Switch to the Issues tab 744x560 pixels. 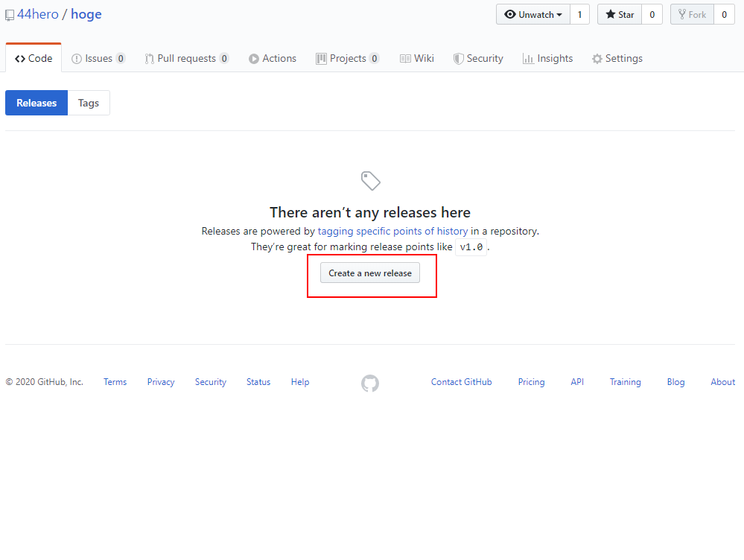point(98,58)
